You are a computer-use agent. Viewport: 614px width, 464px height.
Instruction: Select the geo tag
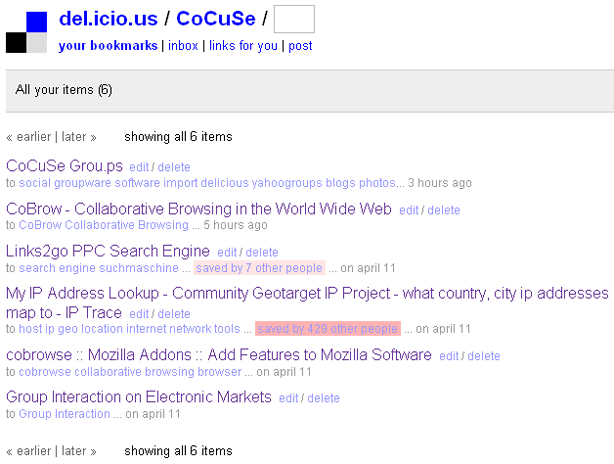pyautogui.click(x=68, y=329)
